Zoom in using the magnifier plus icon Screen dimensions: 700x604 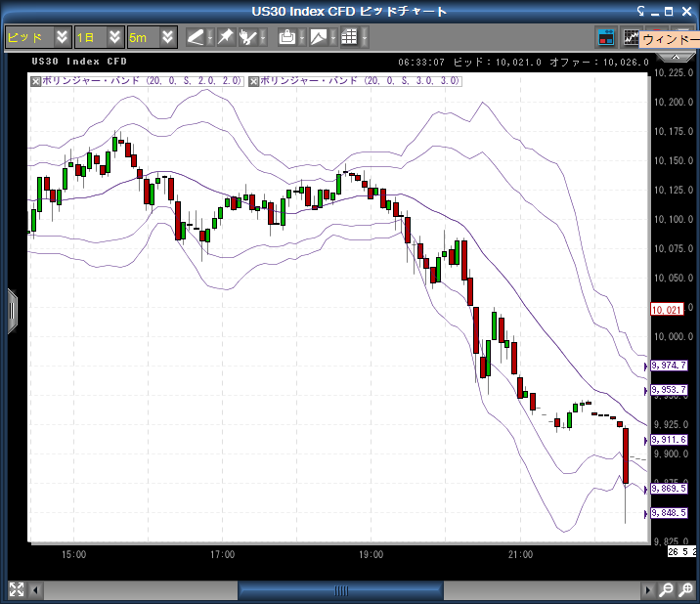pyautogui.click(x=687, y=590)
